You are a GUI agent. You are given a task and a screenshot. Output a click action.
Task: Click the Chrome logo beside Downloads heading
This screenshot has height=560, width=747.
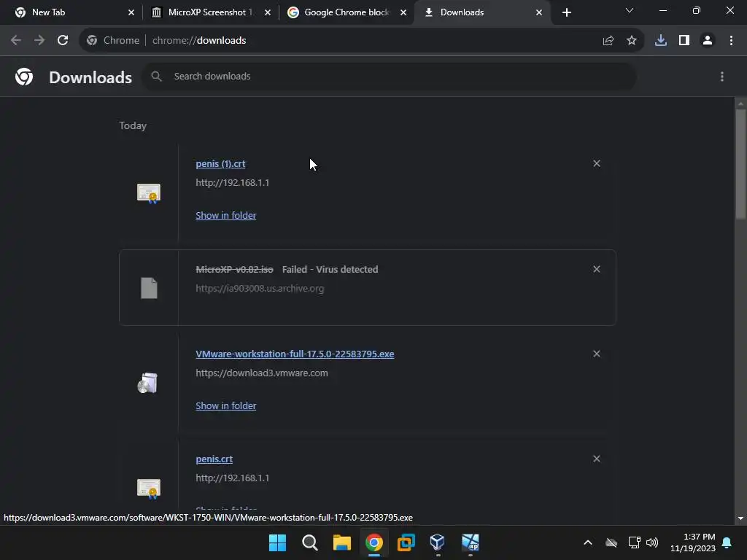pyautogui.click(x=24, y=76)
